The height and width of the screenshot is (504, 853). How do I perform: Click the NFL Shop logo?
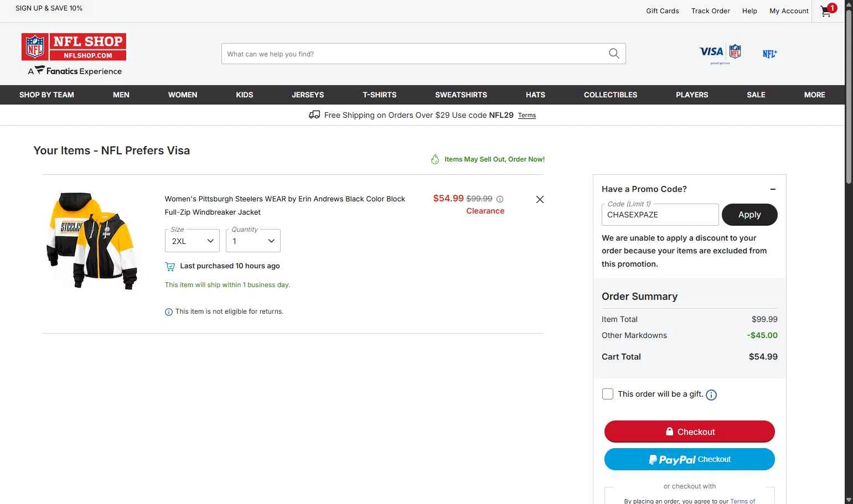point(74,47)
